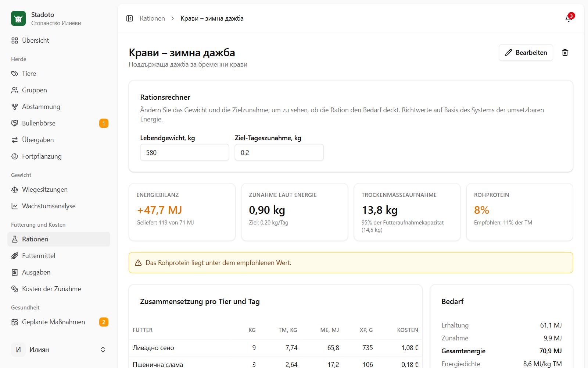The height and width of the screenshot is (368, 588).
Task: Delete the ration using the trash icon
Action: click(x=565, y=53)
